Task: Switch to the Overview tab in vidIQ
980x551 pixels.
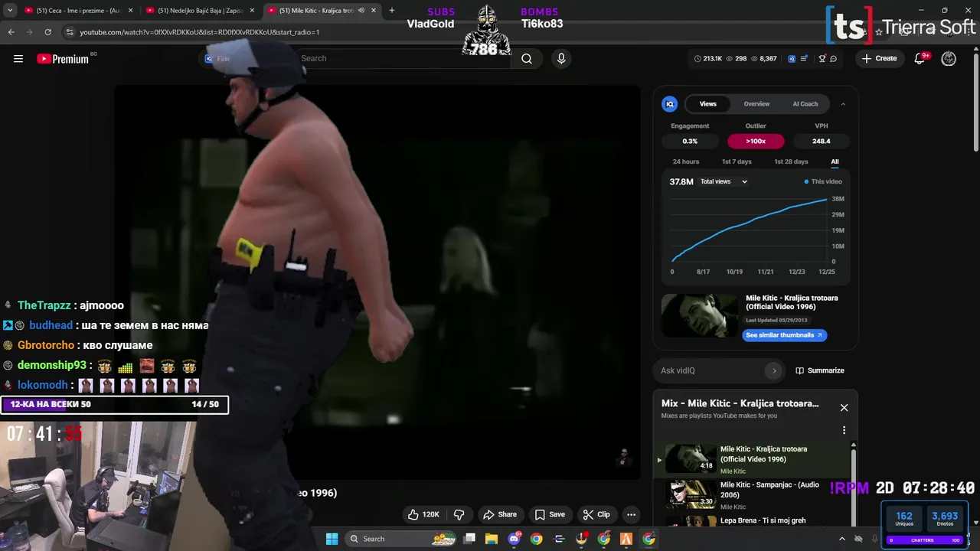Action: click(x=756, y=104)
